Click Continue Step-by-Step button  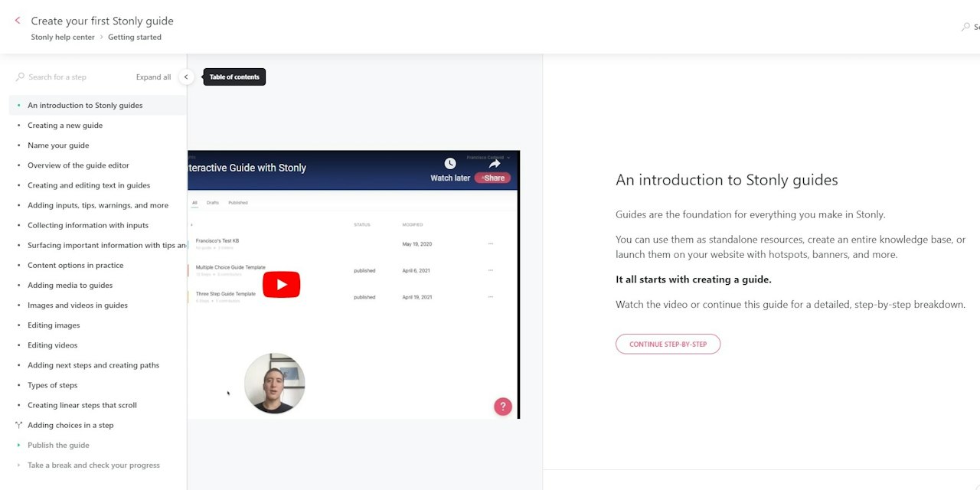[668, 344]
